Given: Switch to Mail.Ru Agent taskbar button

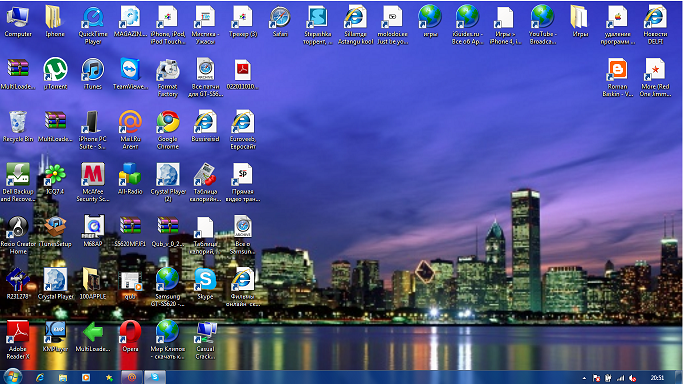Looking at the screenshot, I should click(132, 377).
